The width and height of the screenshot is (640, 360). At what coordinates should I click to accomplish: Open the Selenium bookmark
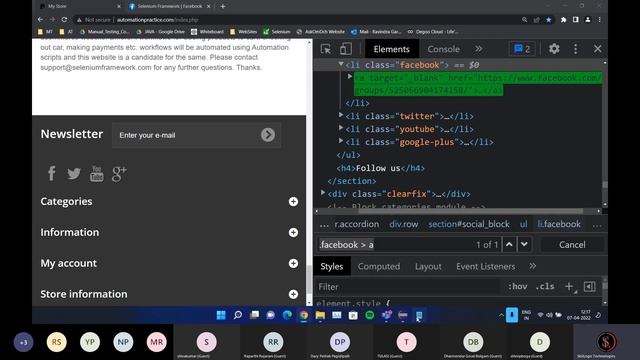pos(277,31)
